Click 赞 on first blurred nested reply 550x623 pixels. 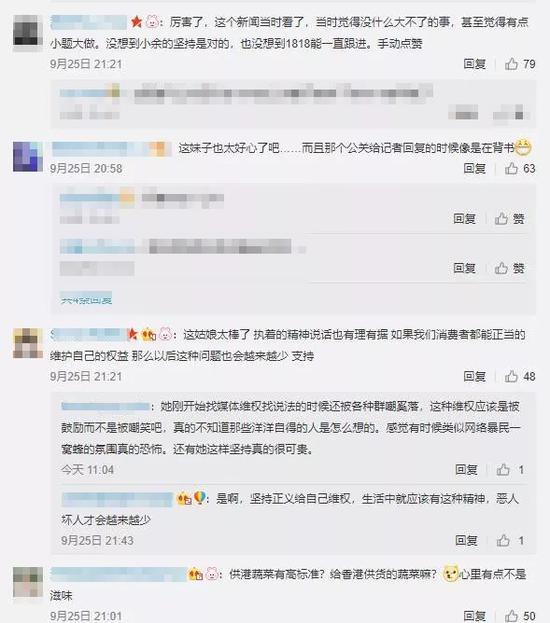pyautogui.click(x=509, y=219)
